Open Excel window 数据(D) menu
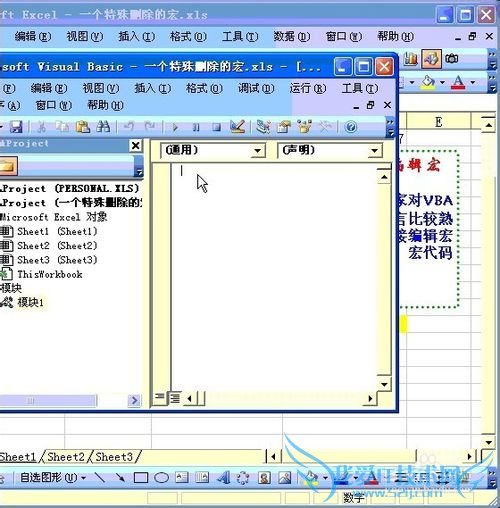 point(292,36)
